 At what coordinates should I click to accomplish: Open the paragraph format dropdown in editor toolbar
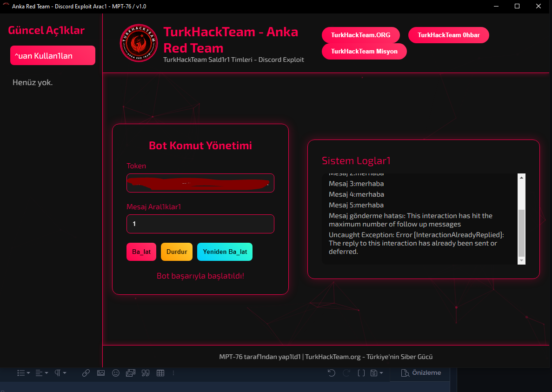point(60,373)
